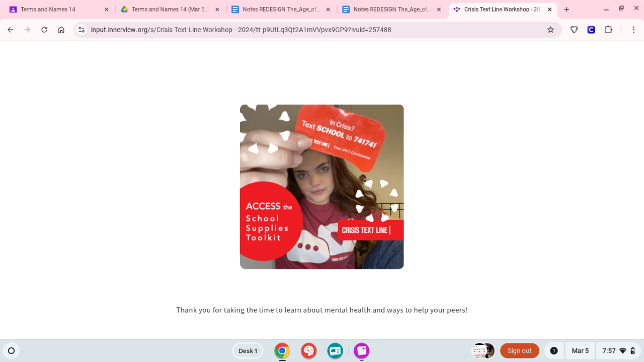The height and width of the screenshot is (362, 644).
Task: Open the Extensions puzzle menu
Action: click(608, 30)
